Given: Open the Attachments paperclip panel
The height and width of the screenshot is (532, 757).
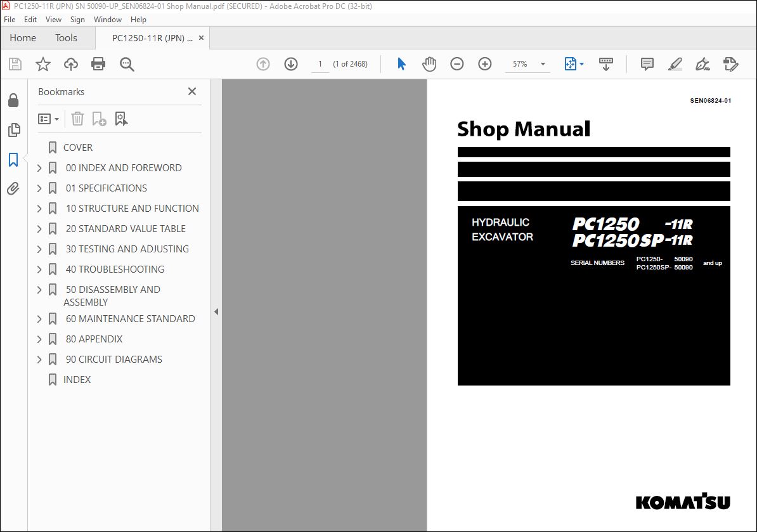Looking at the screenshot, I should tap(13, 188).
